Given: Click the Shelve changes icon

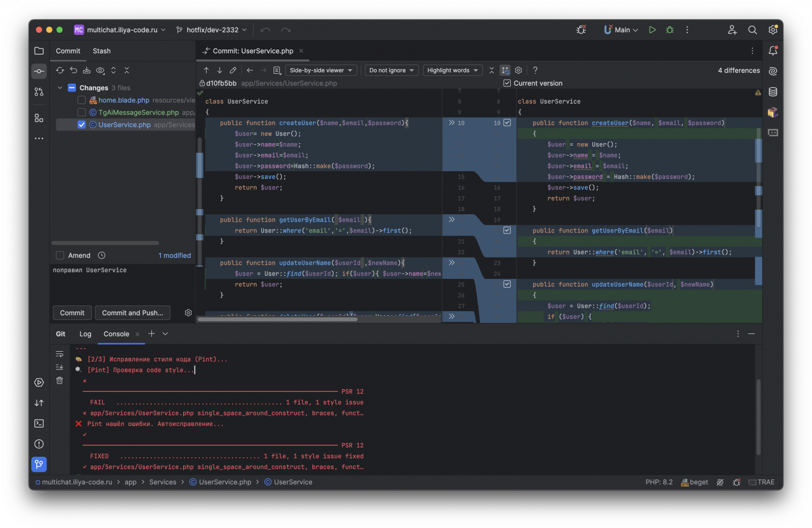Looking at the screenshot, I should (86, 70).
